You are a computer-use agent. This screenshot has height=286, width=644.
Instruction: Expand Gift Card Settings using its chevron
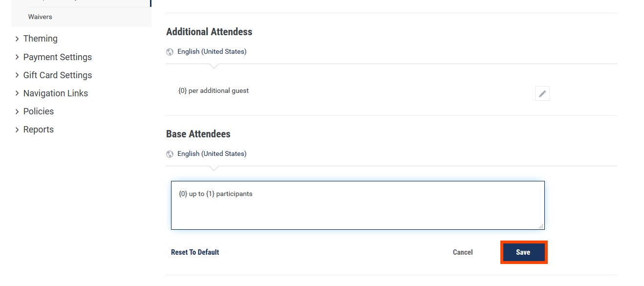[x=17, y=75]
